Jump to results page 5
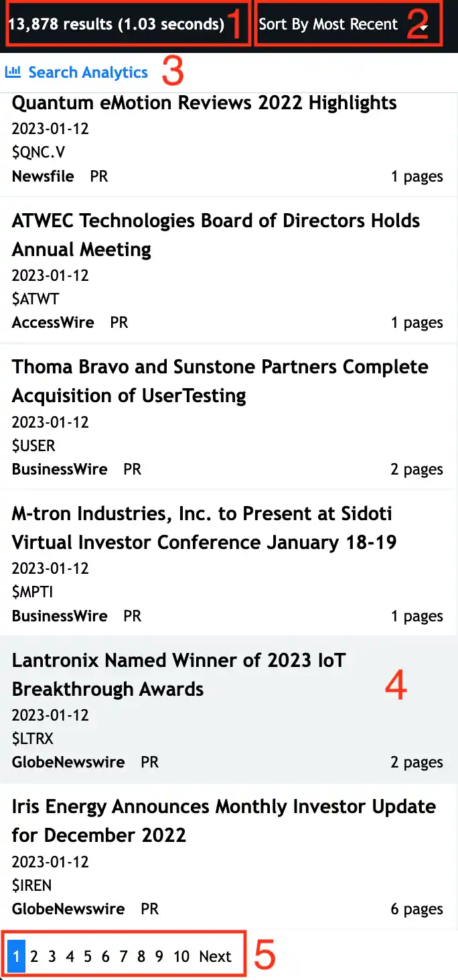Image resolution: width=458 pixels, height=980 pixels. click(x=88, y=957)
